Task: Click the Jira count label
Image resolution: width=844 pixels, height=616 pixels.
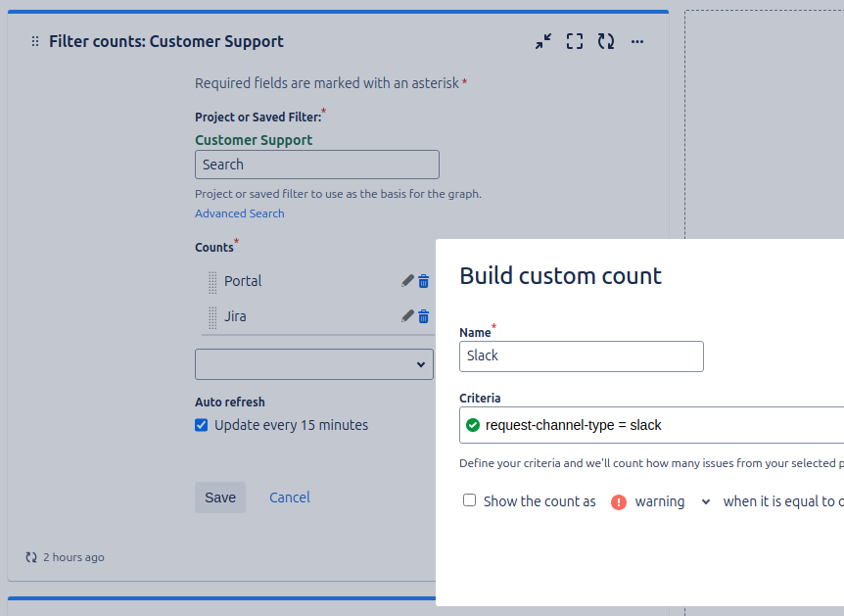Action: click(x=235, y=316)
